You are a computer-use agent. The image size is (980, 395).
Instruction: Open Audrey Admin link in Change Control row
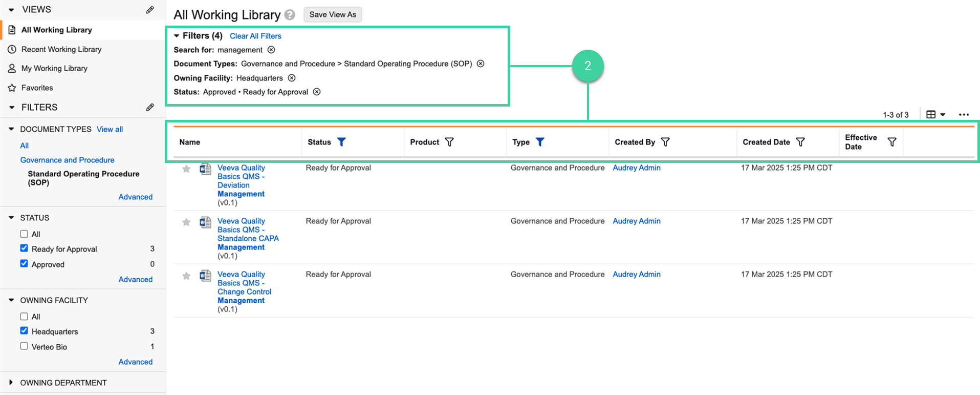pyautogui.click(x=637, y=274)
